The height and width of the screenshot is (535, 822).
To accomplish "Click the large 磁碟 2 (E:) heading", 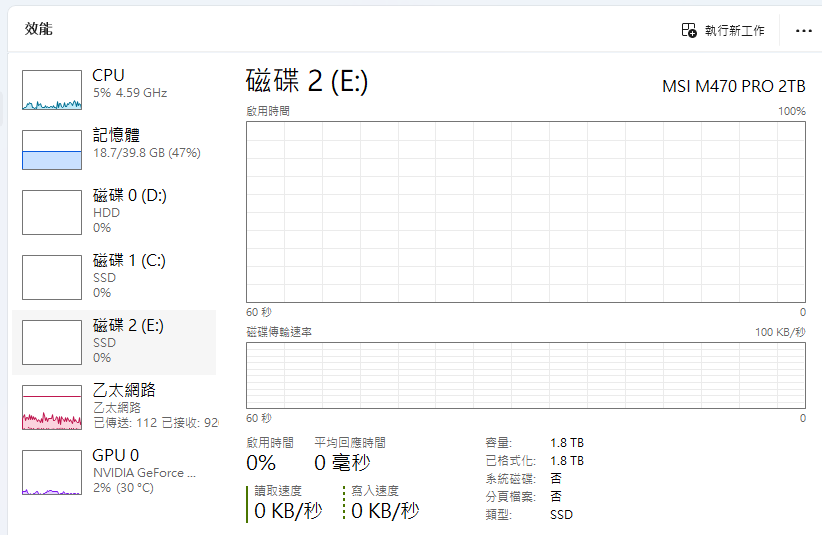I will point(307,82).
